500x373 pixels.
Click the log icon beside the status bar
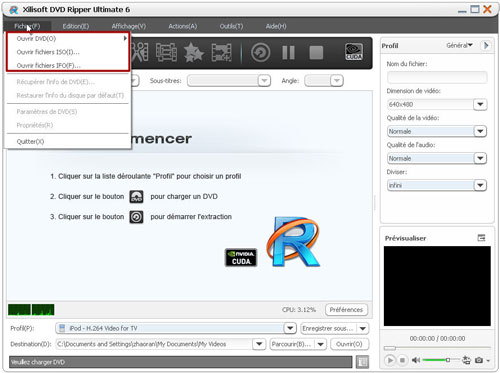tap(362, 362)
